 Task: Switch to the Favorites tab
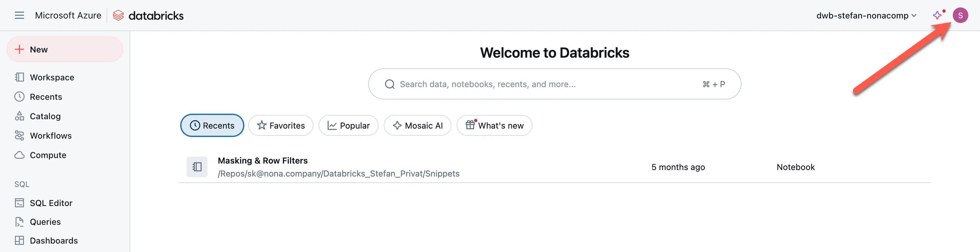coord(281,125)
